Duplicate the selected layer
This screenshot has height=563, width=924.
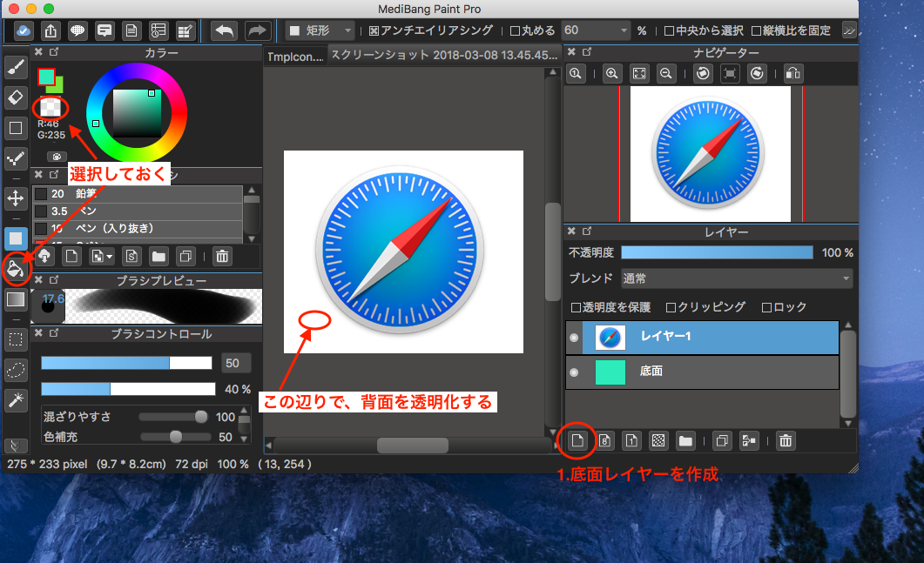pyautogui.click(x=722, y=440)
